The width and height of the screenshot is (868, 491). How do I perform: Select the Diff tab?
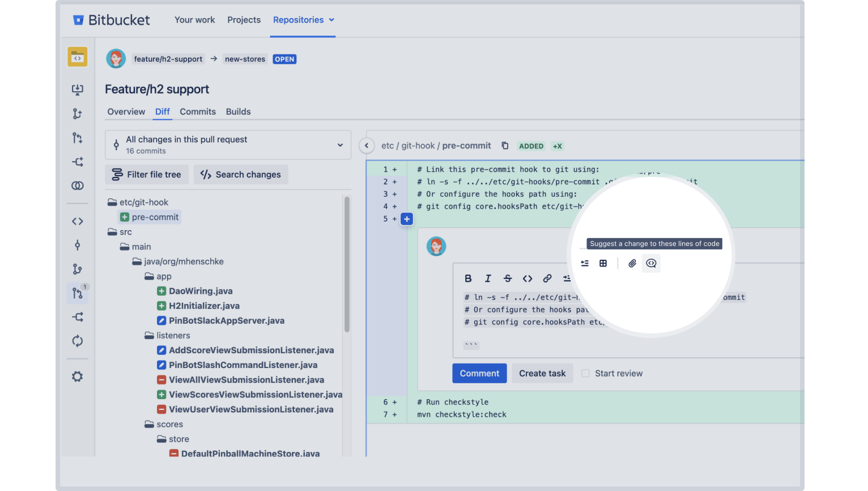point(163,112)
